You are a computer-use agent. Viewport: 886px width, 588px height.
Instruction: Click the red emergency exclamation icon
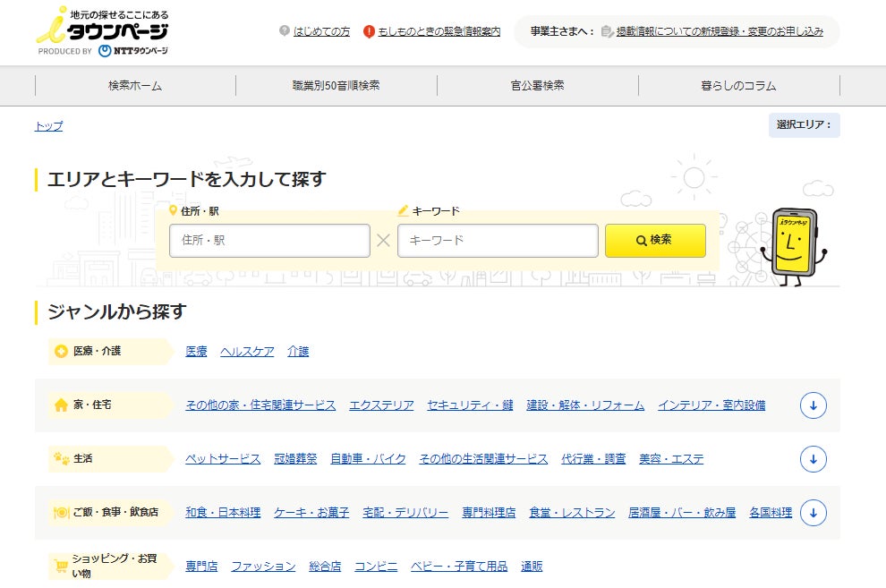[369, 31]
